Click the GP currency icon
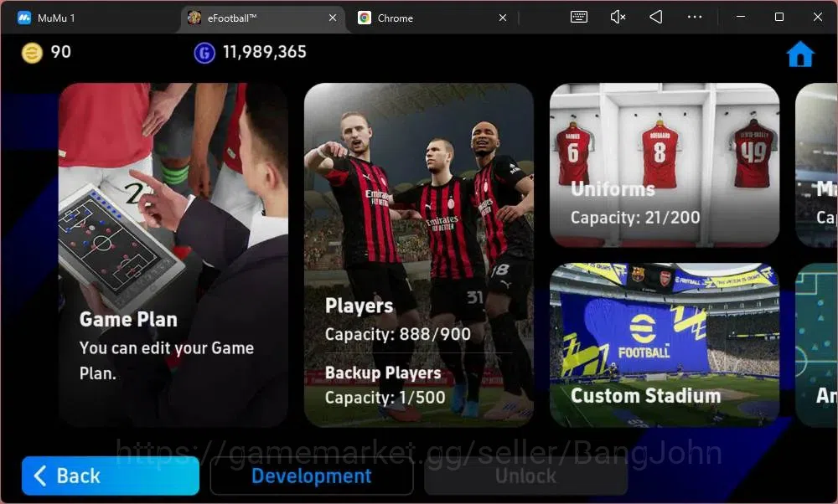838x504 pixels. 204,53
